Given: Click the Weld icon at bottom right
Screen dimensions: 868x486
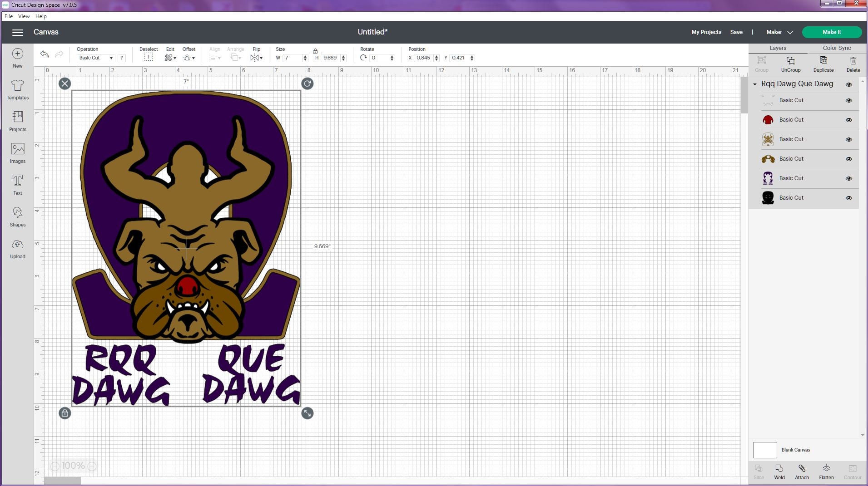Looking at the screenshot, I should point(779,472).
